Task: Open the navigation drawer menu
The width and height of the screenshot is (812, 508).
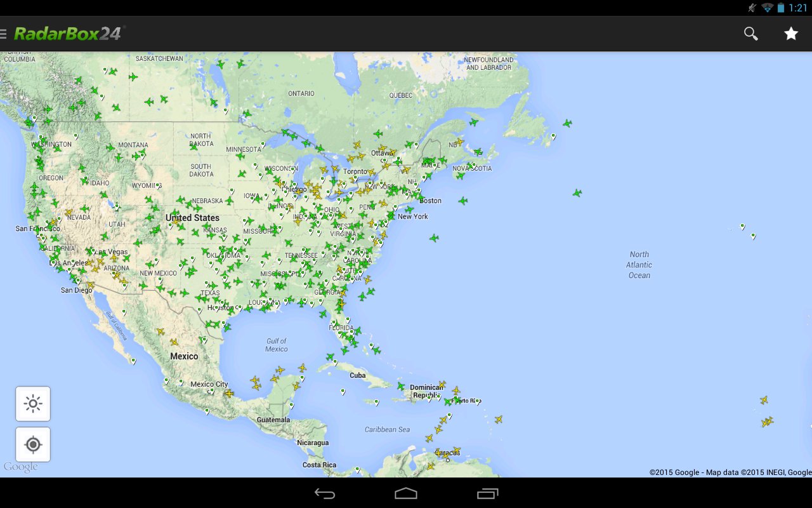Action: click(5, 33)
